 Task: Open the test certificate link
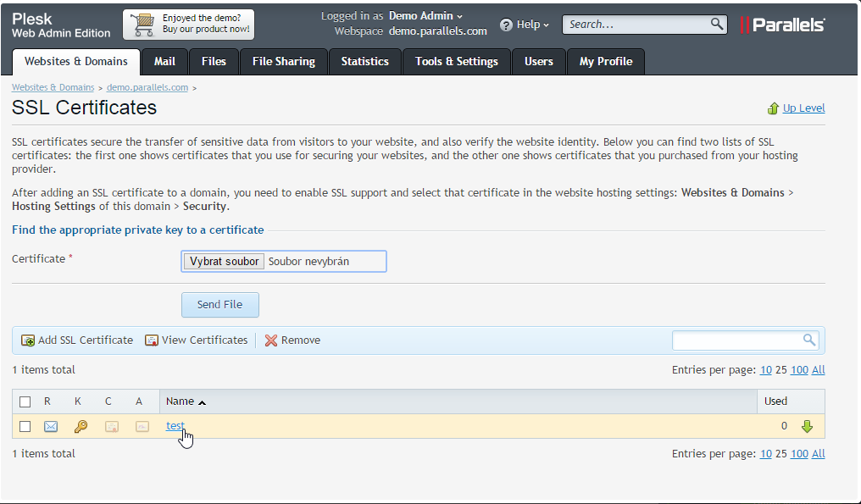tap(175, 425)
